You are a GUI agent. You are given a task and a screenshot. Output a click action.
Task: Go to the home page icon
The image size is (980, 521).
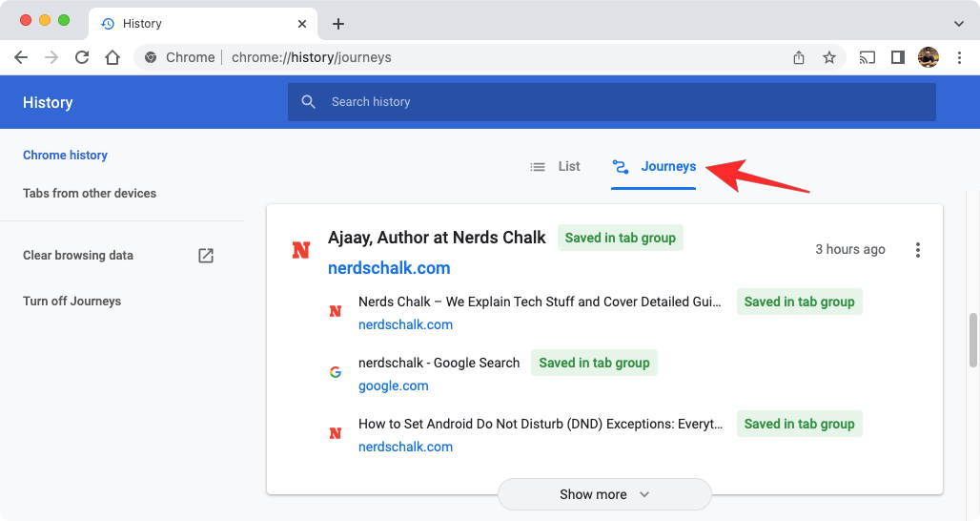[112, 57]
